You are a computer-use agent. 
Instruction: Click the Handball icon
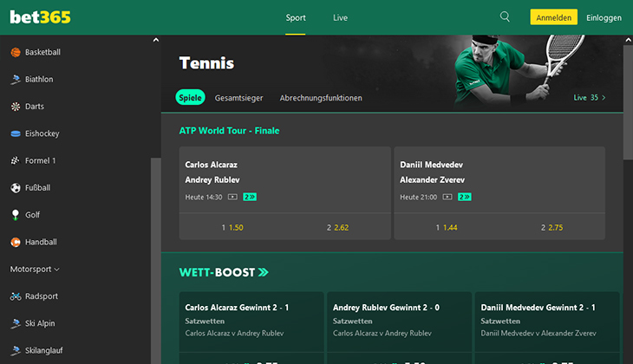coord(16,242)
